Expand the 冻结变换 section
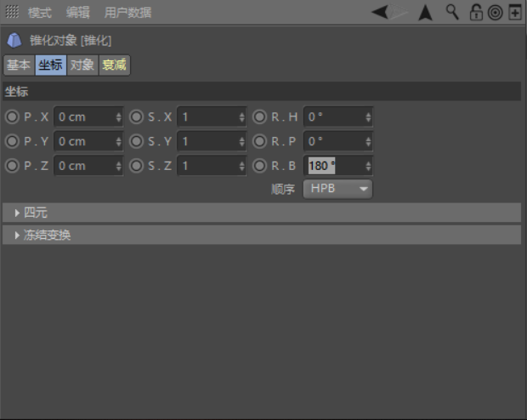The image size is (527, 420). pyautogui.click(x=17, y=236)
